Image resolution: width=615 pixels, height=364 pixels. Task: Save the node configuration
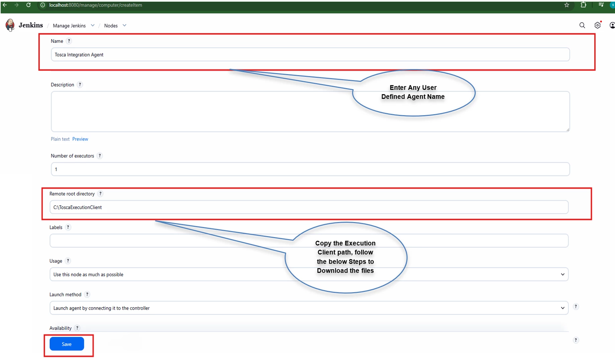point(67,344)
